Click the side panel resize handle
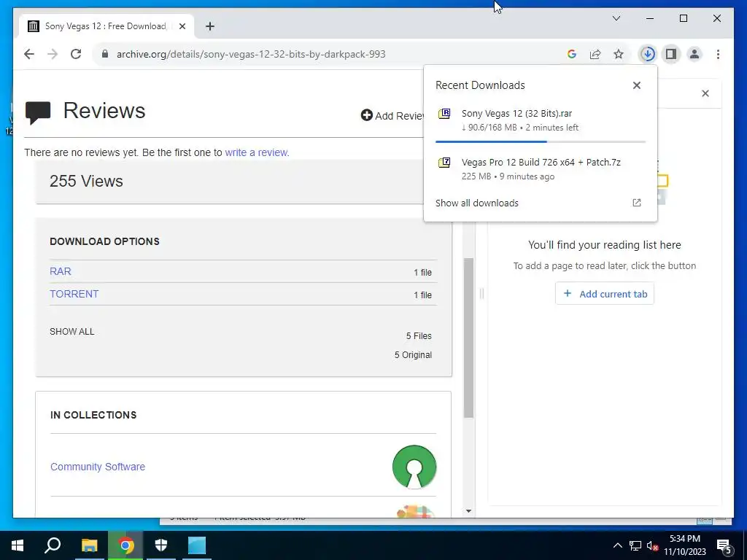The width and height of the screenshot is (747, 560). 481,294
